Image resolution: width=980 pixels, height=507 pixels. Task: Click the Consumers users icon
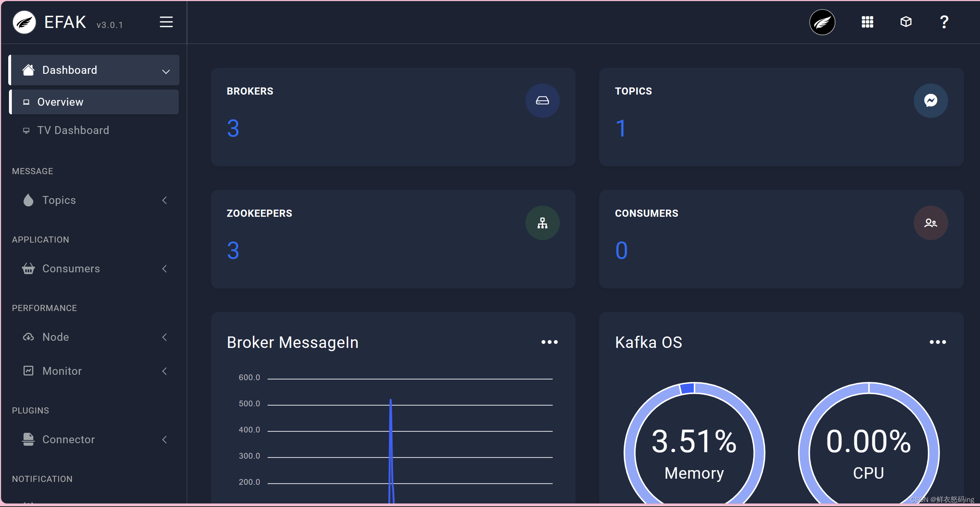tap(930, 223)
